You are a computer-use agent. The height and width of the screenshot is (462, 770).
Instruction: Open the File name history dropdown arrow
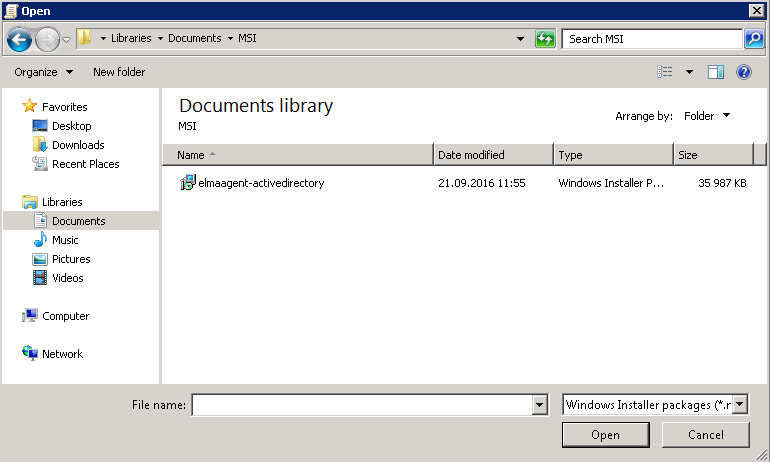pos(540,405)
